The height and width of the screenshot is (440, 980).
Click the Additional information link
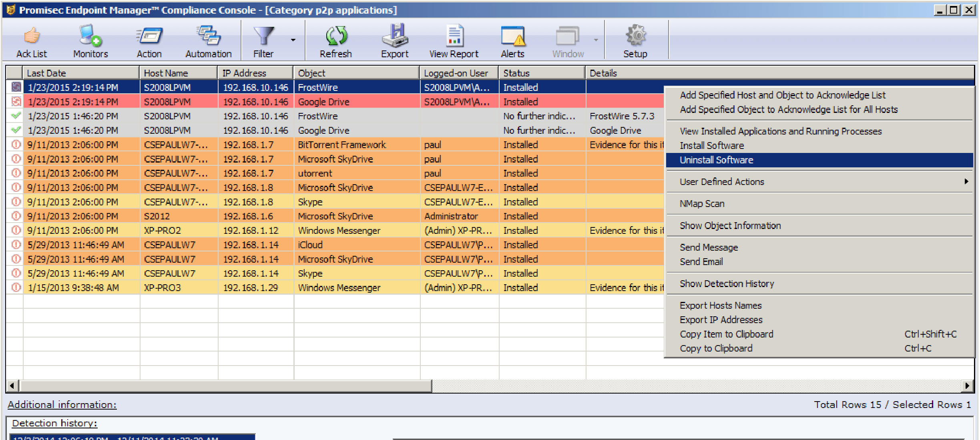click(62, 404)
